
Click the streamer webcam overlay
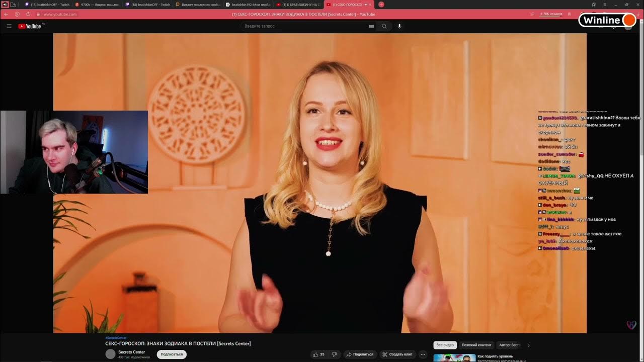pos(74,152)
